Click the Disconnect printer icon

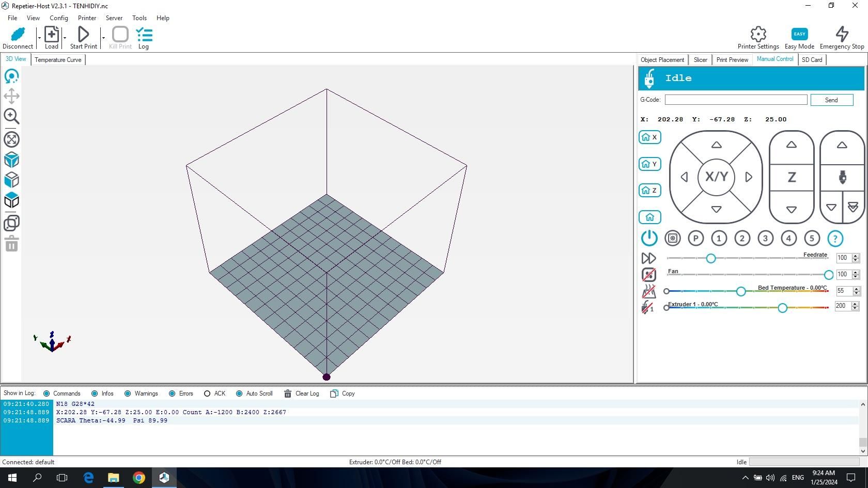click(x=18, y=34)
